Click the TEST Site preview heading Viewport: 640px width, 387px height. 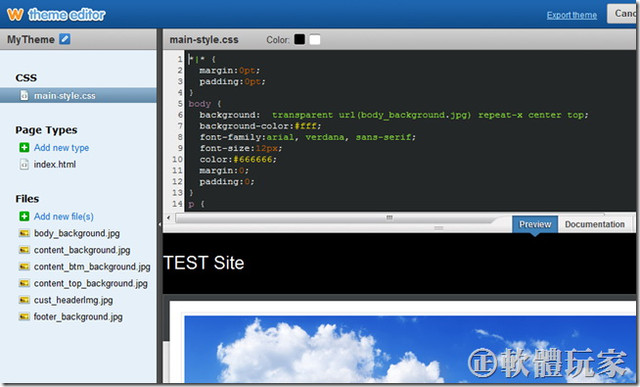coord(204,262)
